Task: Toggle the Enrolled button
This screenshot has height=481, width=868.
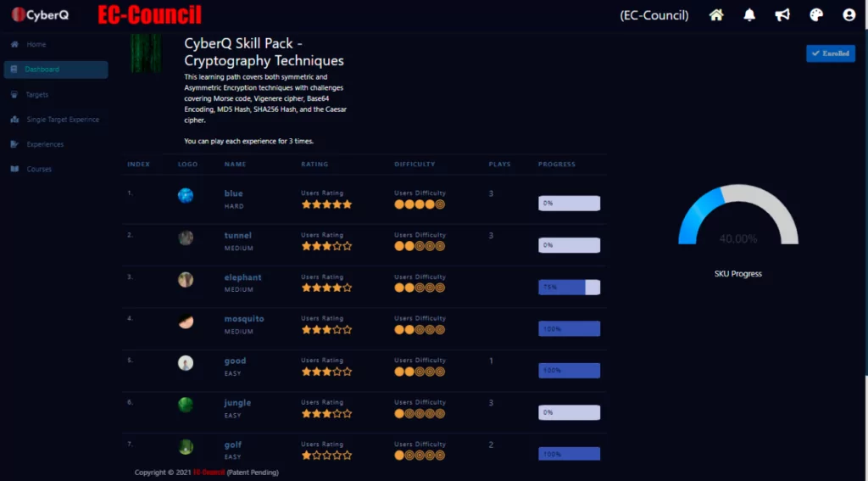Action: coord(831,53)
